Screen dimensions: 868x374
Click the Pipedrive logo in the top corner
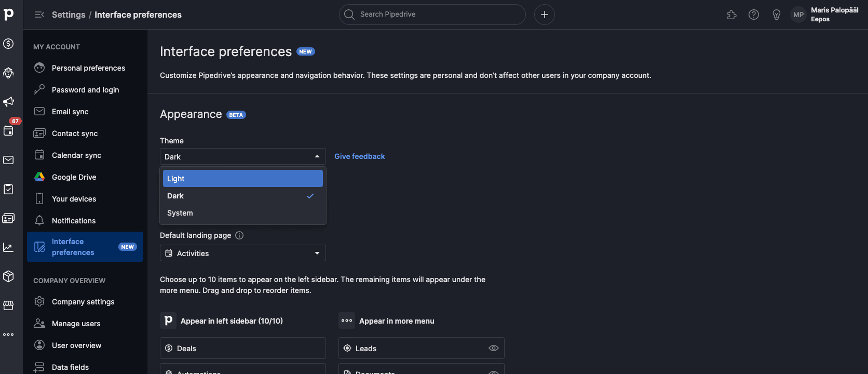(8, 14)
